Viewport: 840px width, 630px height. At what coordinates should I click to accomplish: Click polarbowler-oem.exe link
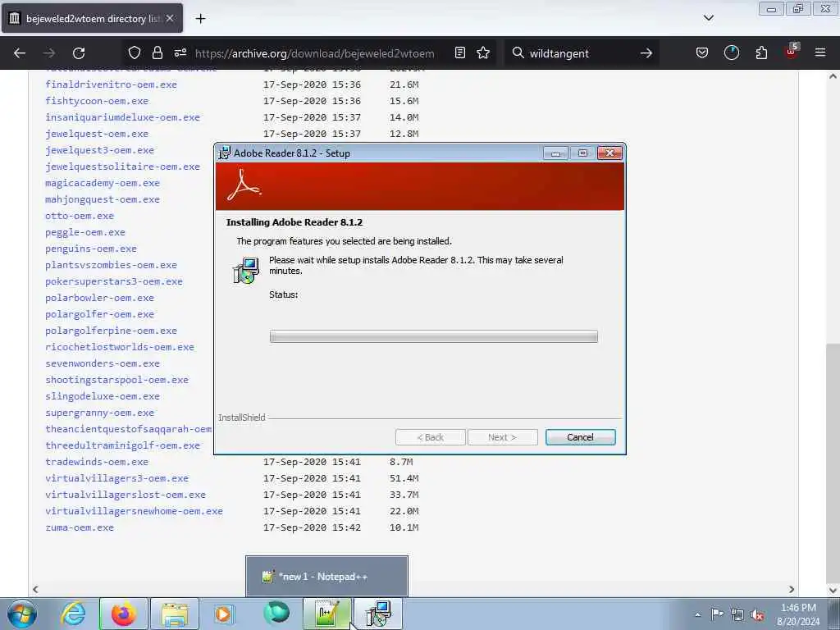99,298
